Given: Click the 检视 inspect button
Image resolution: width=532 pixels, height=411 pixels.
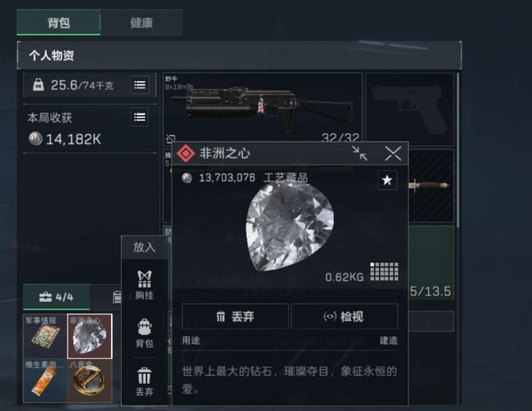Looking at the screenshot, I should pos(344,316).
